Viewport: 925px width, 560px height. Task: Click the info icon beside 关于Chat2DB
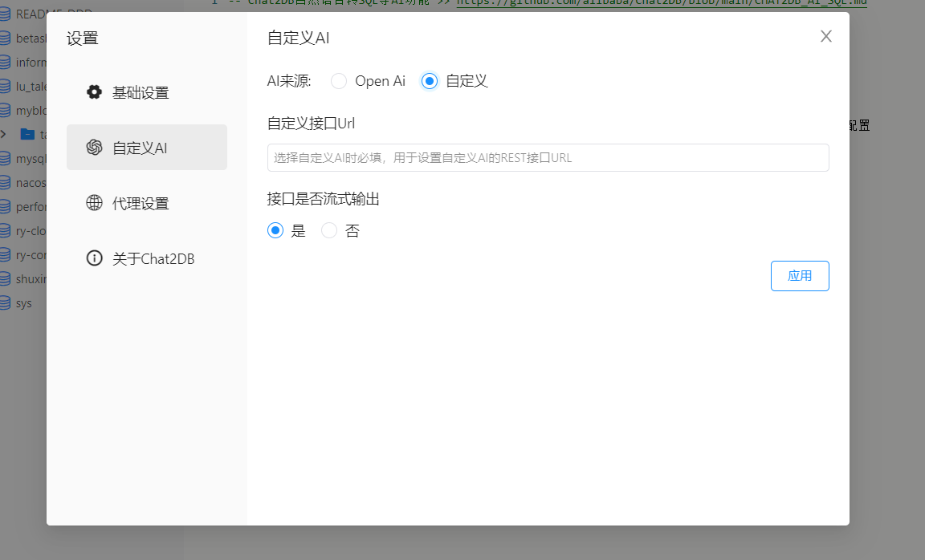[95, 258]
